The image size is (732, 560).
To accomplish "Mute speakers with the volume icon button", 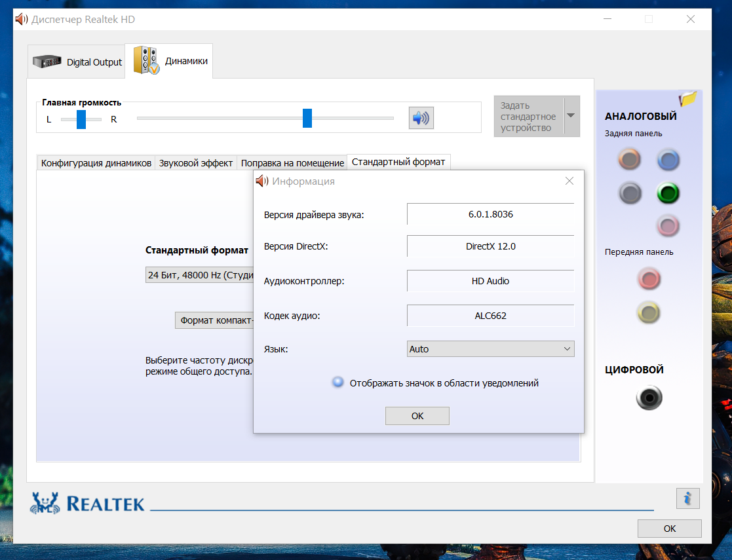I will tap(421, 118).
